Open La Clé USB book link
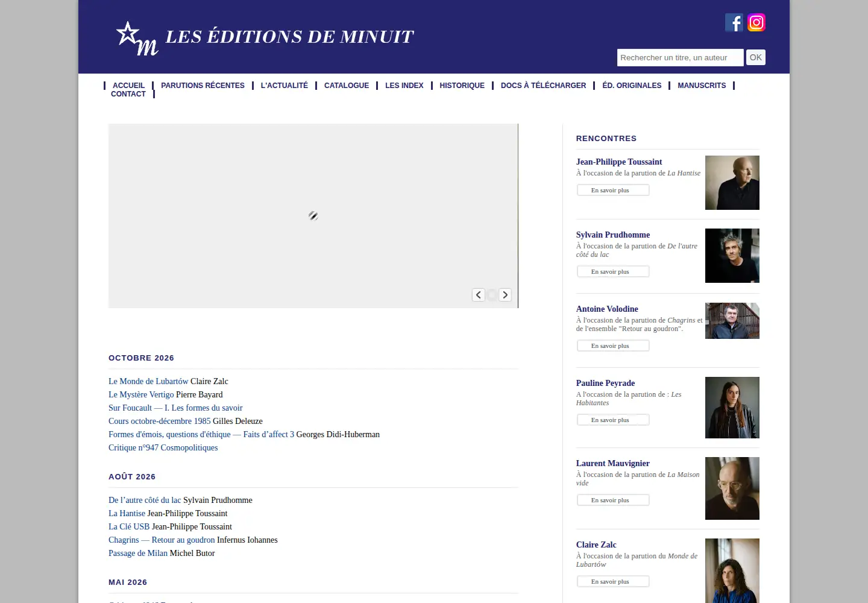The width and height of the screenshot is (868, 603). tap(129, 527)
